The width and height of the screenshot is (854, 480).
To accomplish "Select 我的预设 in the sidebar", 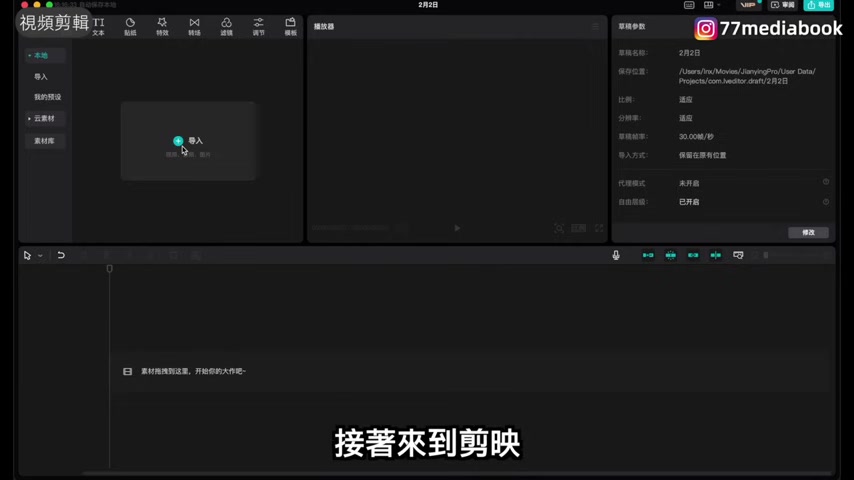I will (x=47, y=97).
